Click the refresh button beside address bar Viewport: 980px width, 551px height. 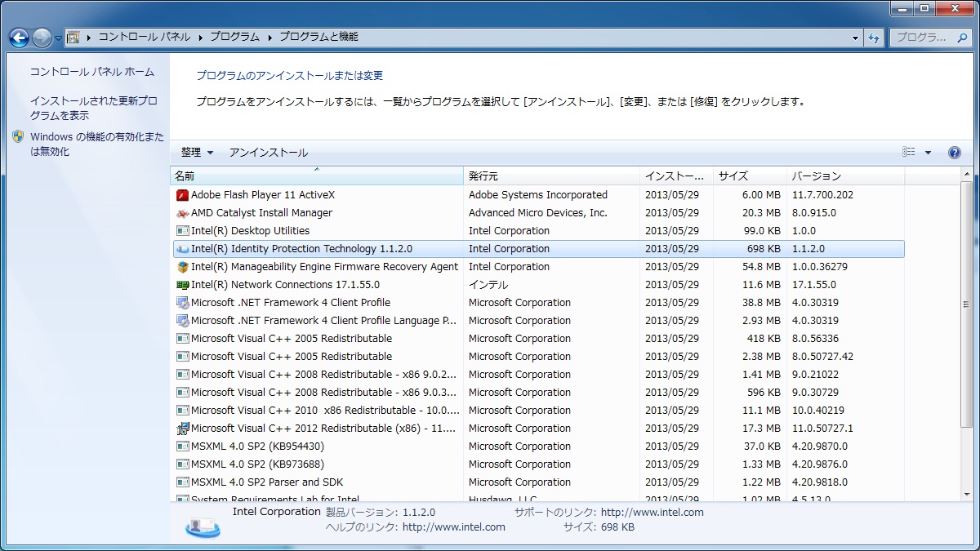click(x=874, y=38)
